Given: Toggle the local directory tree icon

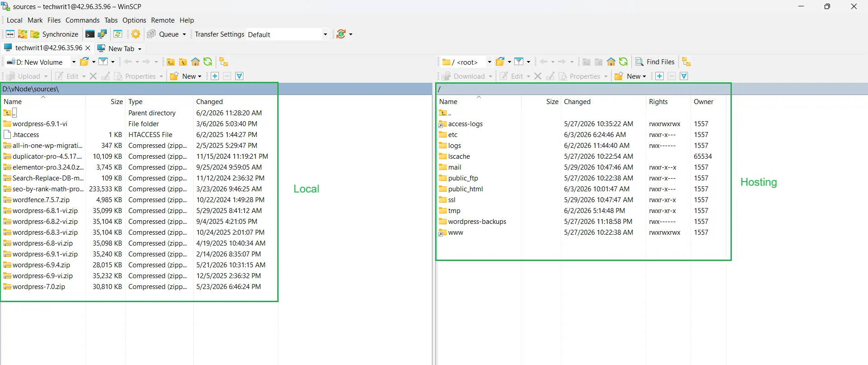Looking at the screenshot, I should pyautogui.click(x=223, y=62).
